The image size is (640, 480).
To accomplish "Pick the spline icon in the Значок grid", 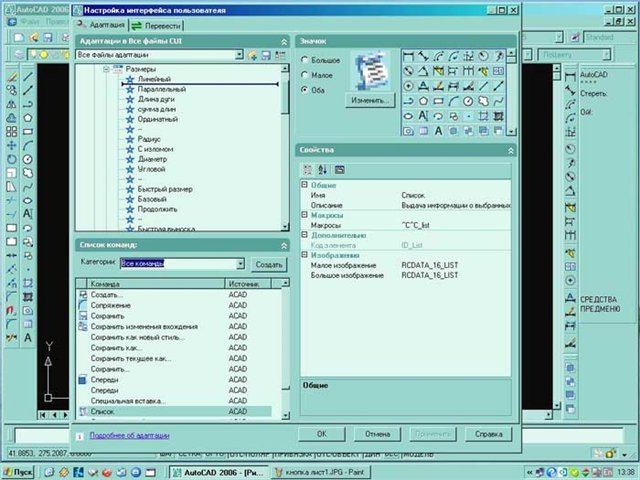I will 498,101.
